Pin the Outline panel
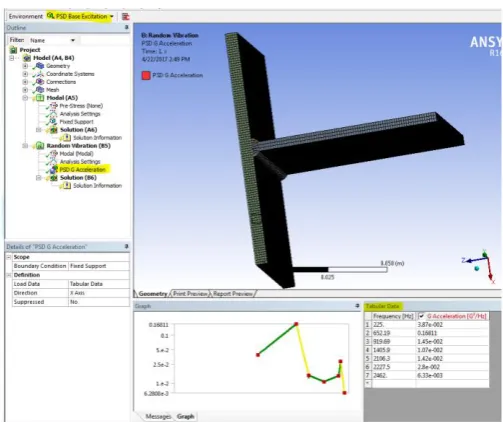Image resolution: width=503 pixels, height=422 pixels. (127, 27)
